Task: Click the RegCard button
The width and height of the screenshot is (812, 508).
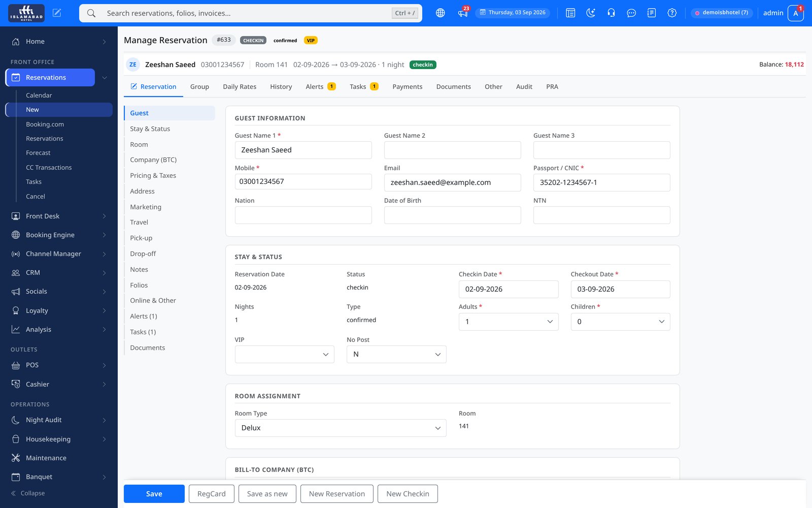Action: click(x=212, y=494)
